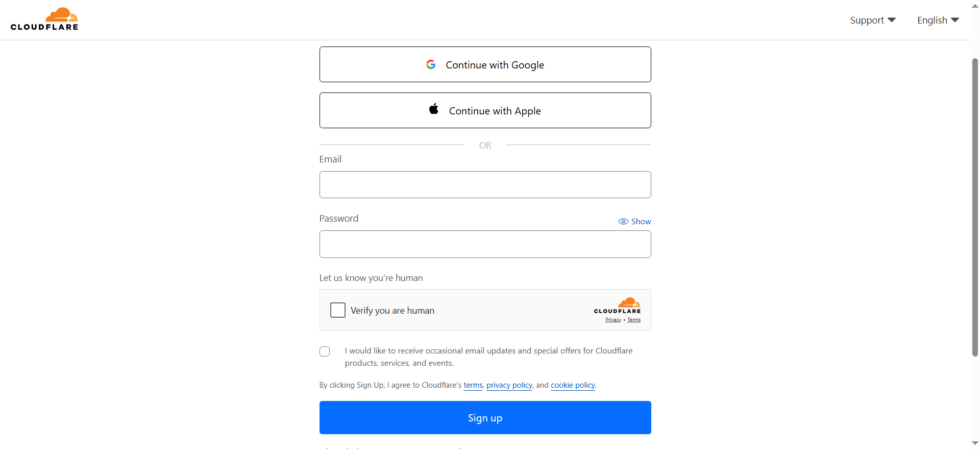Click the Support dropdown arrow
This screenshot has height=449, width=980.
[892, 20]
